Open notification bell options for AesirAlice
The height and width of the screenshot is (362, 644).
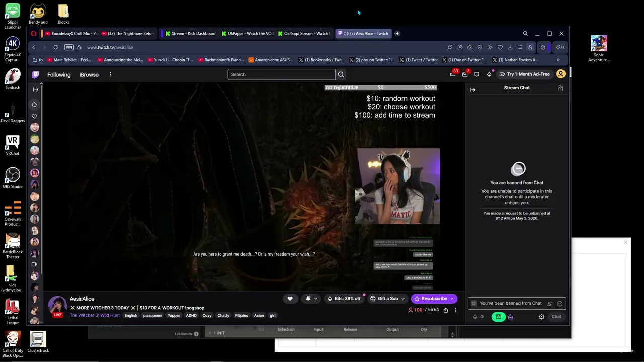[x=311, y=299]
